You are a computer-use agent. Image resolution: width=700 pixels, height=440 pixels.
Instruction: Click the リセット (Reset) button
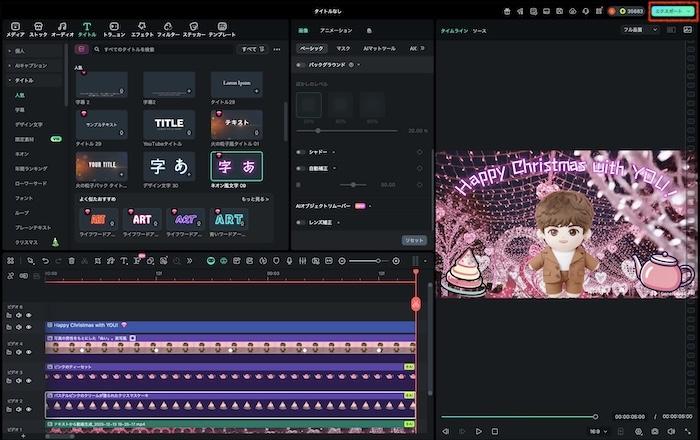414,240
